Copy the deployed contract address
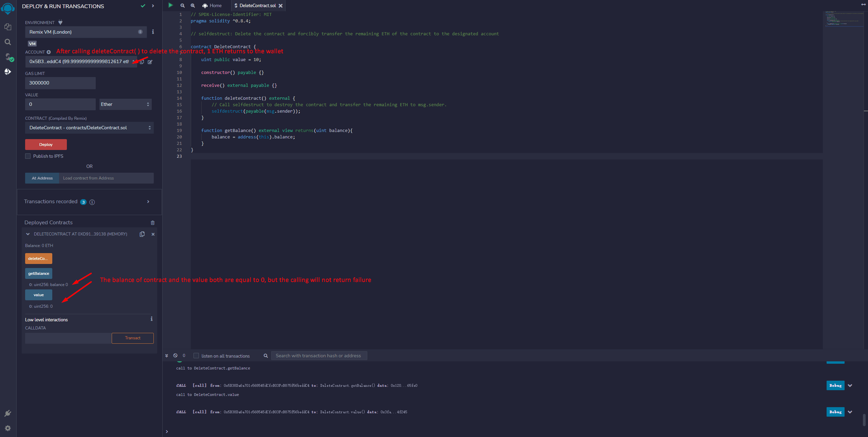Screen dimensions: 868x437 (142, 234)
